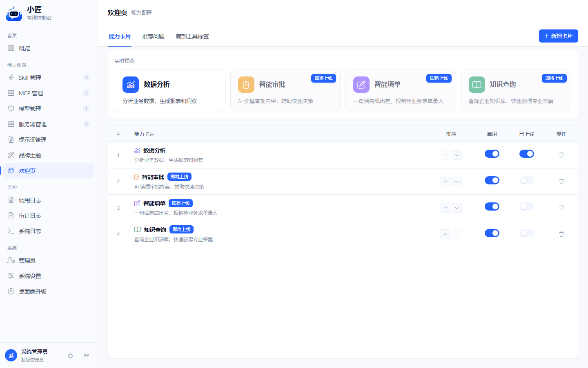Delete the 数据分析 card row
Viewport: 588px width, 368px height.
(561, 155)
